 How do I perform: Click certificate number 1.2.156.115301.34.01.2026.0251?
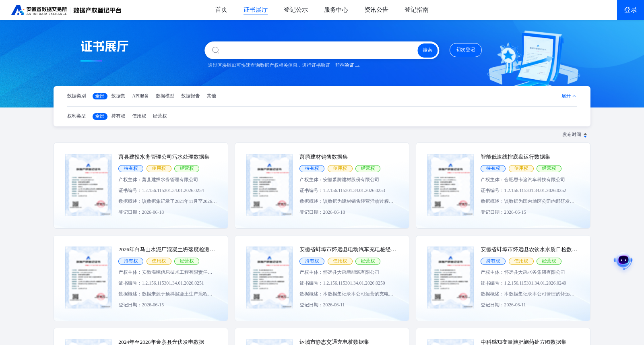pyautogui.click(x=173, y=283)
